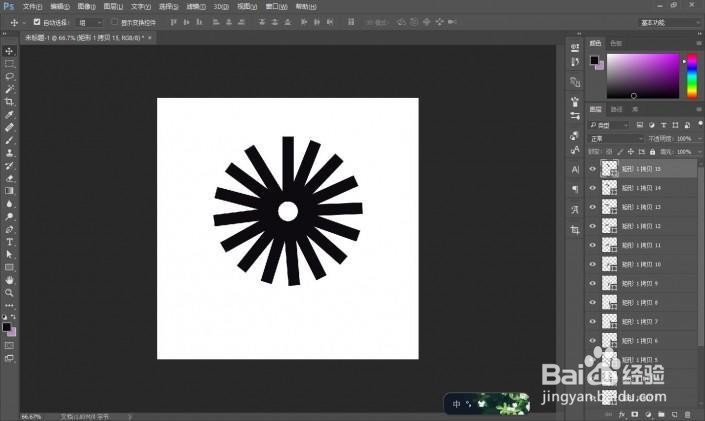Open the auto-select group dropdown

coord(89,22)
